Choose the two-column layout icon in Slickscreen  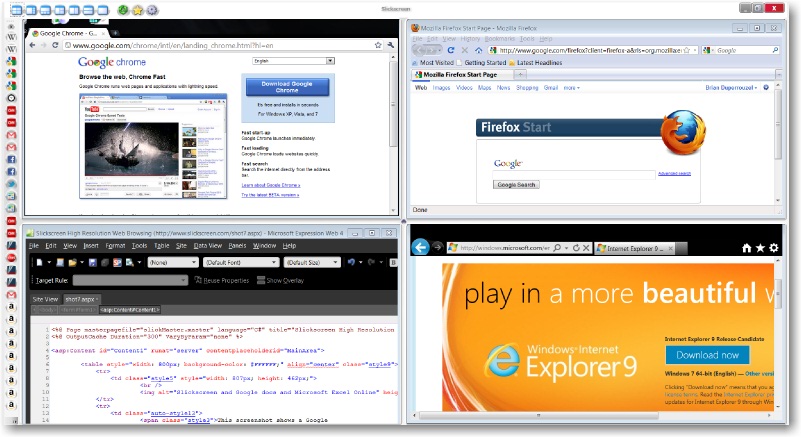click(x=74, y=10)
